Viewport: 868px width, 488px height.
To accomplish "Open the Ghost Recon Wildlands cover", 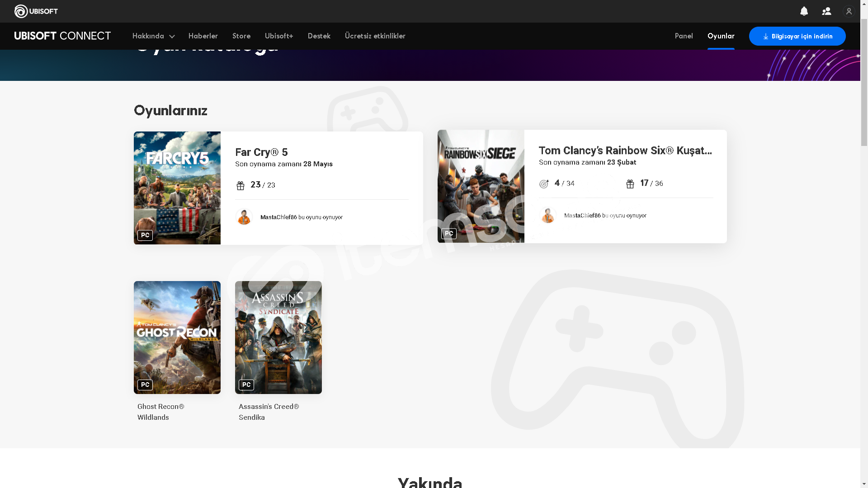I will coord(177,338).
